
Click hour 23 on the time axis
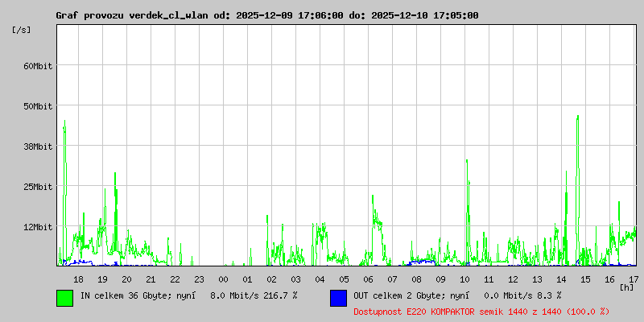199,279
